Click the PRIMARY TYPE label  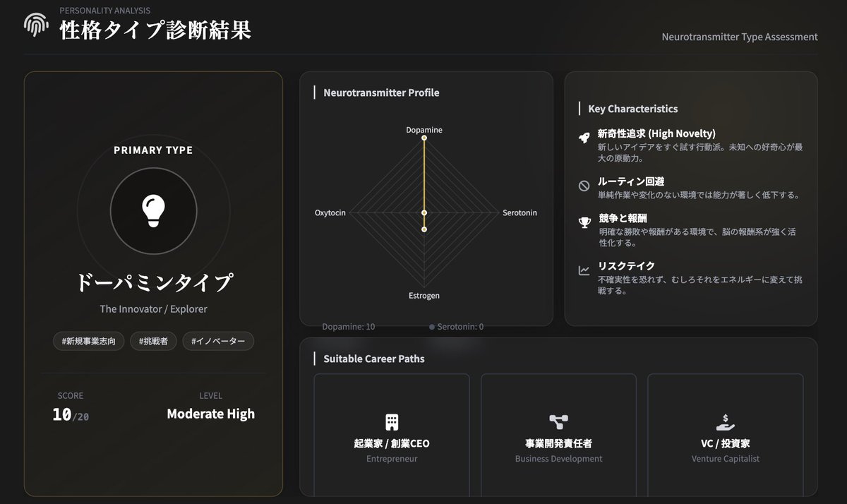coord(153,150)
